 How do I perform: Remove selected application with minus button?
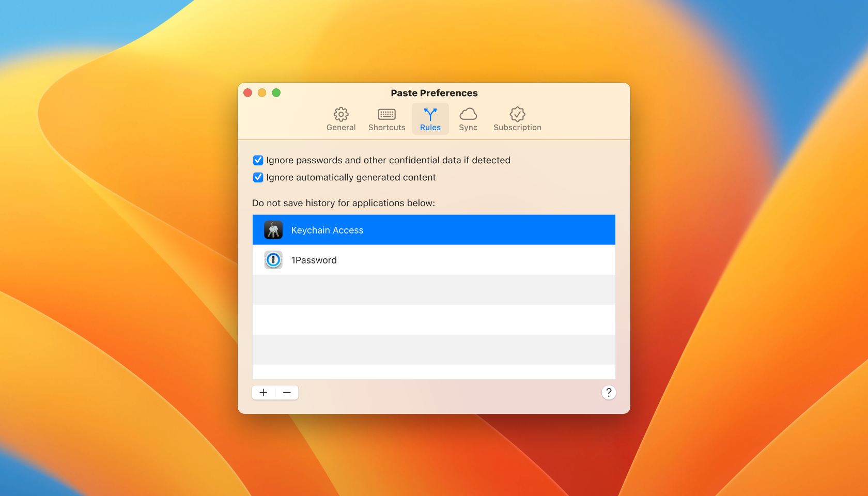287,393
